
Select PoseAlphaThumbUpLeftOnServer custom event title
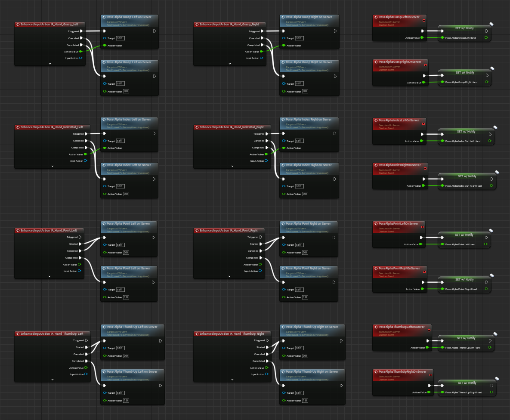tap(402, 327)
